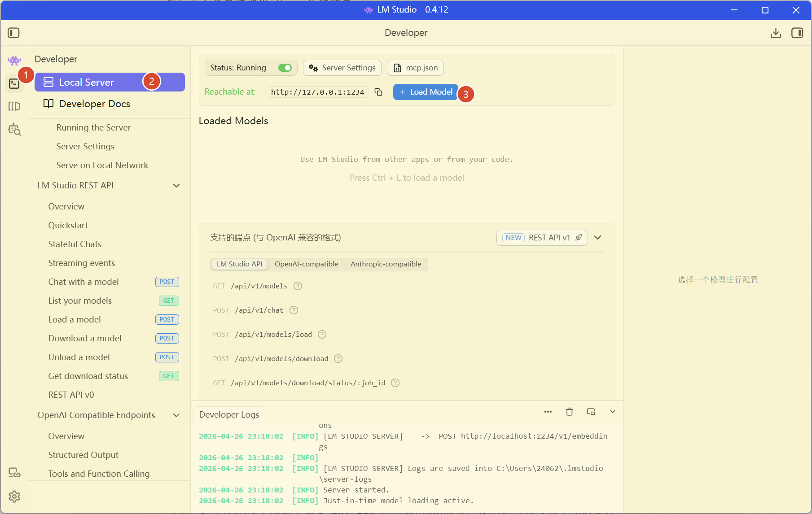Open the Chat view robot icon

[x=14, y=60]
